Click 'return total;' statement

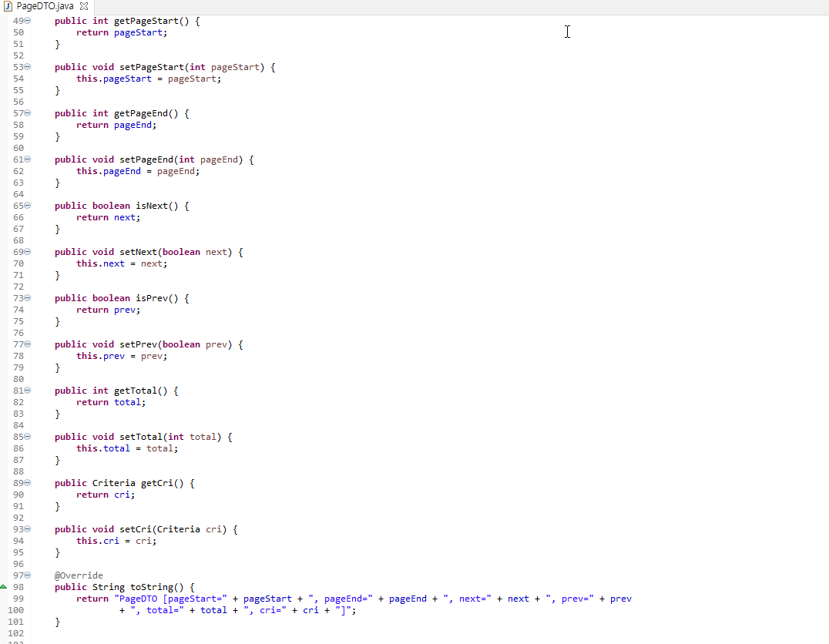pyautogui.click(x=111, y=402)
